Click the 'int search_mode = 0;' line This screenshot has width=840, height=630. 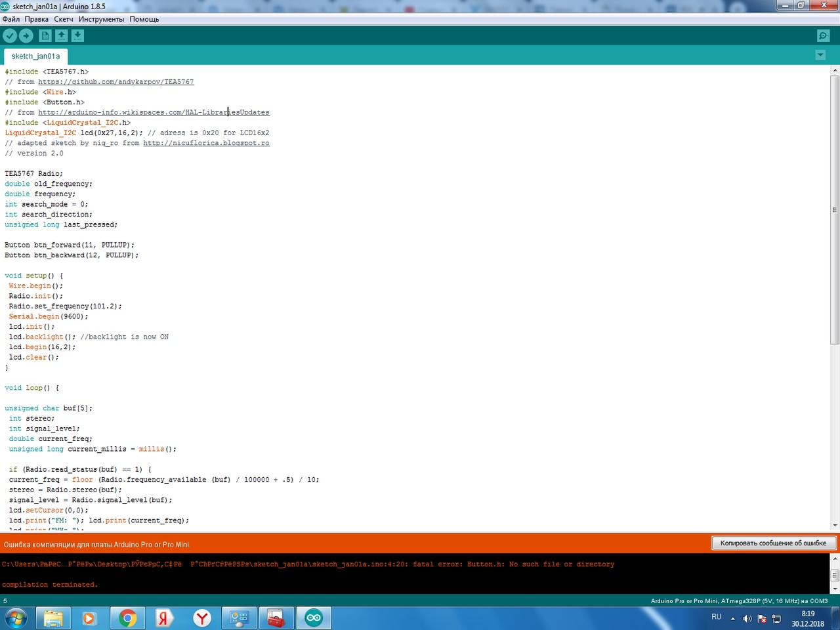[x=47, y=204]
